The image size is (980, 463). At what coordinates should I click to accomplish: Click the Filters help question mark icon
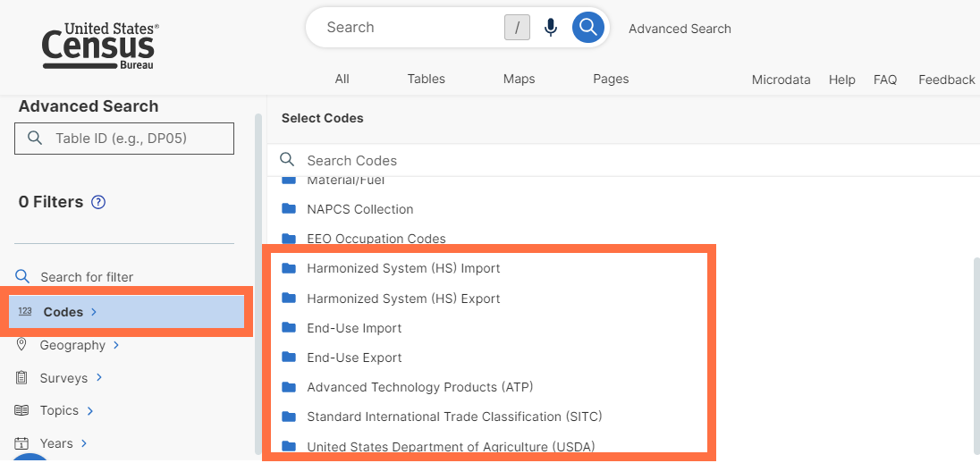point(98,202)
